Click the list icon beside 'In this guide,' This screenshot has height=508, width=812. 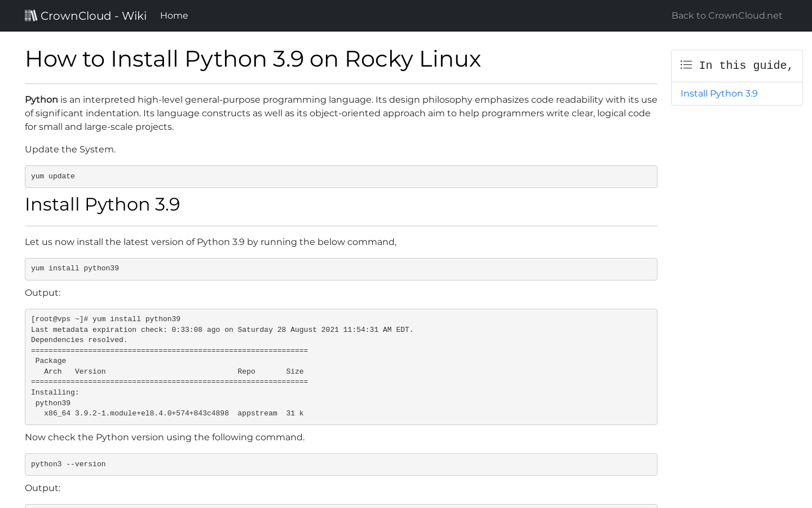(x=686, y=65)
